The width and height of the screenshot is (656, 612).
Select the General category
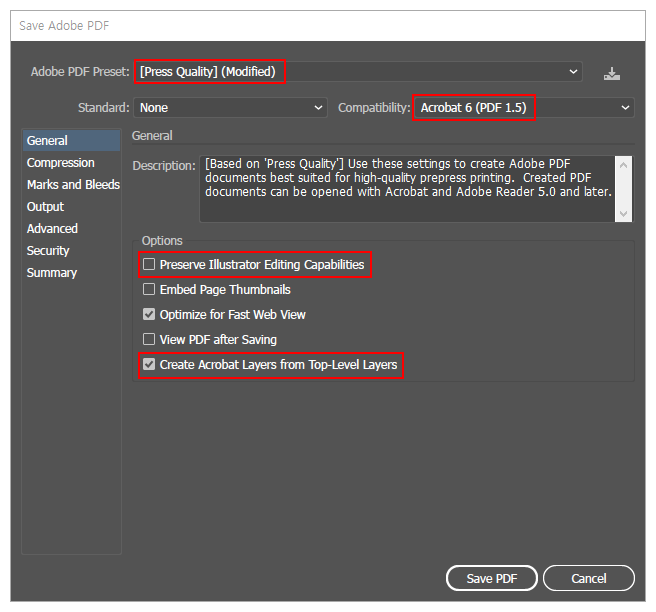[72, 141]
